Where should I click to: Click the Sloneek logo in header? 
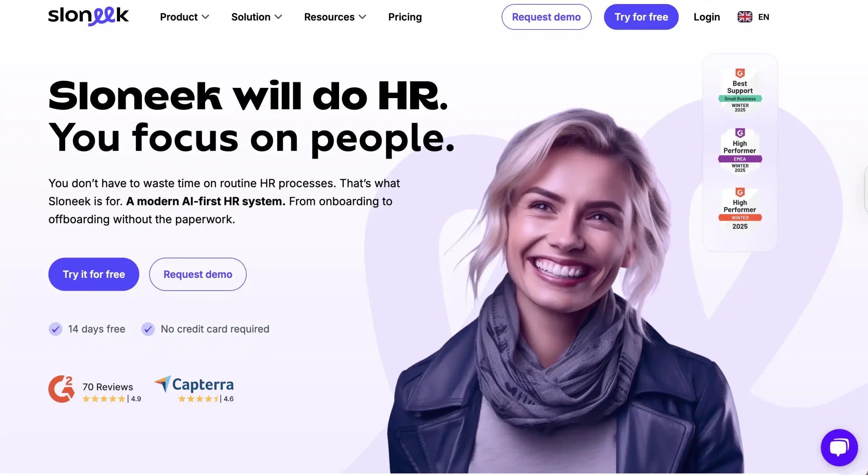(88, 16)
